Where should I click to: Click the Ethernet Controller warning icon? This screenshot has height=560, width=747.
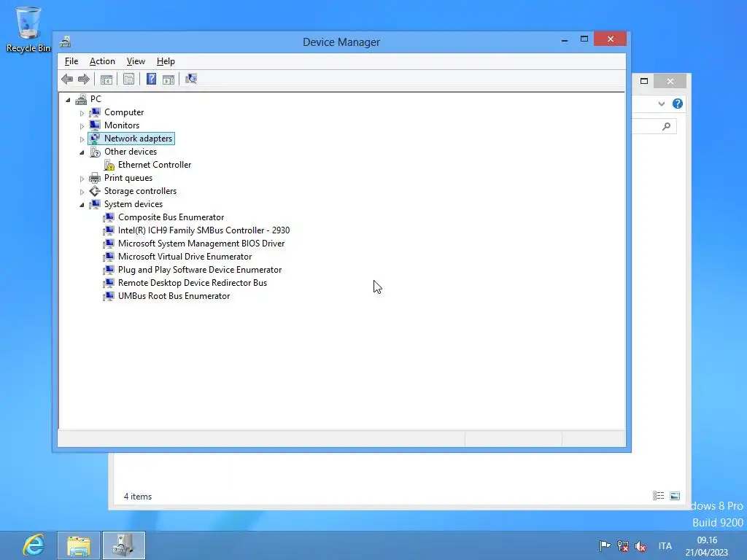(109, 165)
